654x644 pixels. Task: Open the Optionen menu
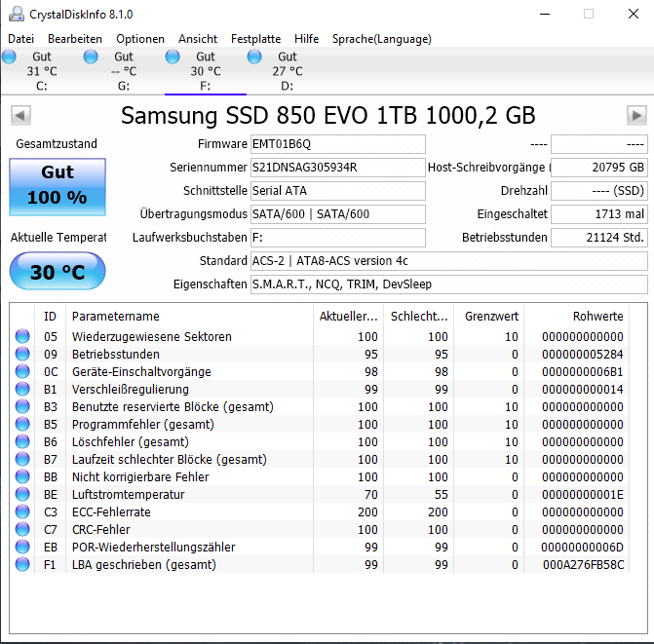140,39
